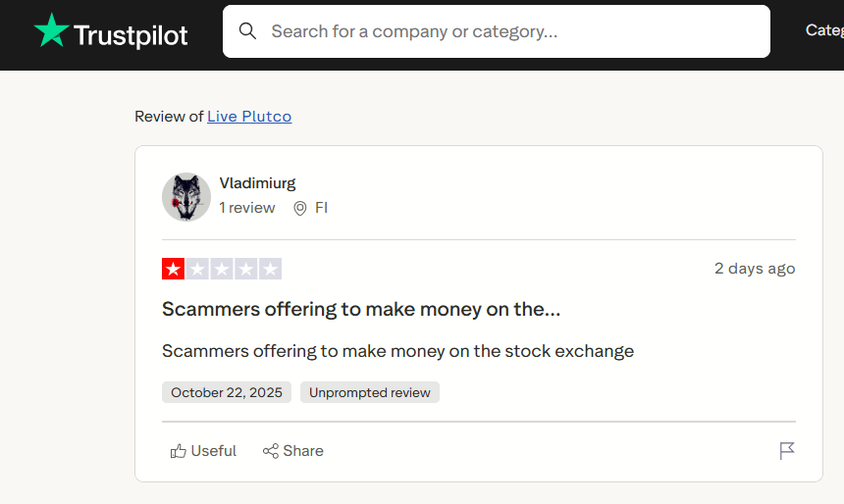
Task: Mark review as Useful with thumbs-up
Action: coord(203,451)
